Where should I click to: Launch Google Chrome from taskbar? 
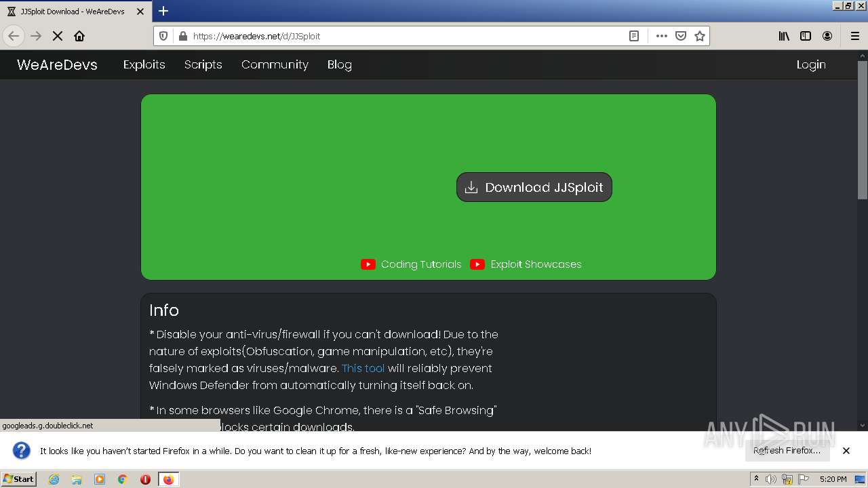click(123, 479)
